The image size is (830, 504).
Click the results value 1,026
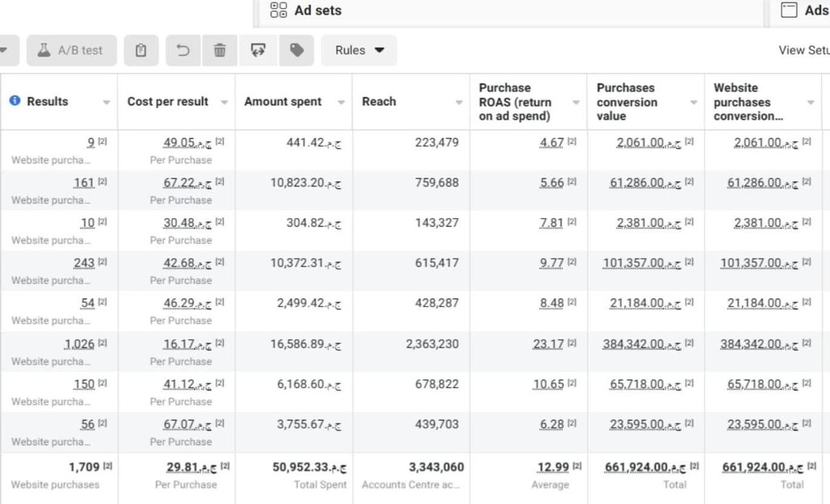[x=79, y=344]
